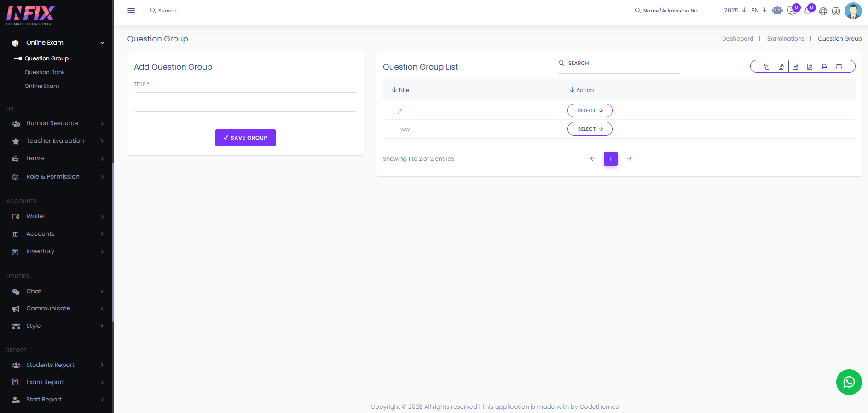Go to Dashboard breadcrumb link
868x413 pixels.
click(x=738, y=39)
